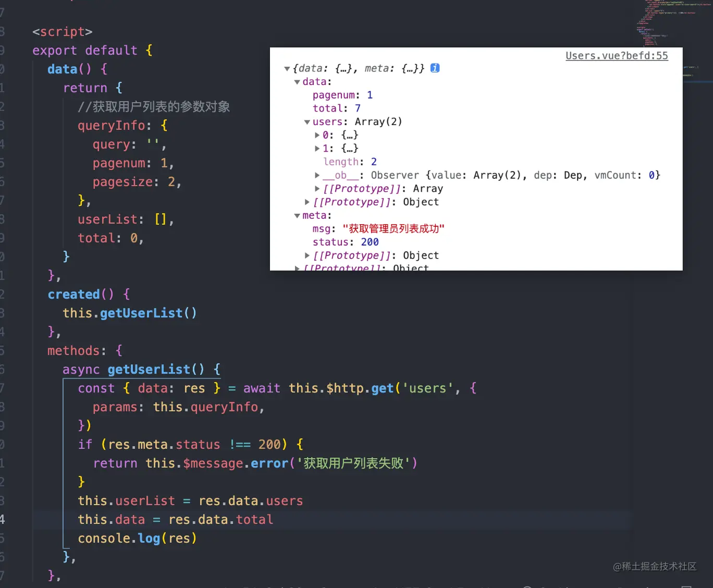
Task: Click the Chinese comment line in data
Action: 154,107
